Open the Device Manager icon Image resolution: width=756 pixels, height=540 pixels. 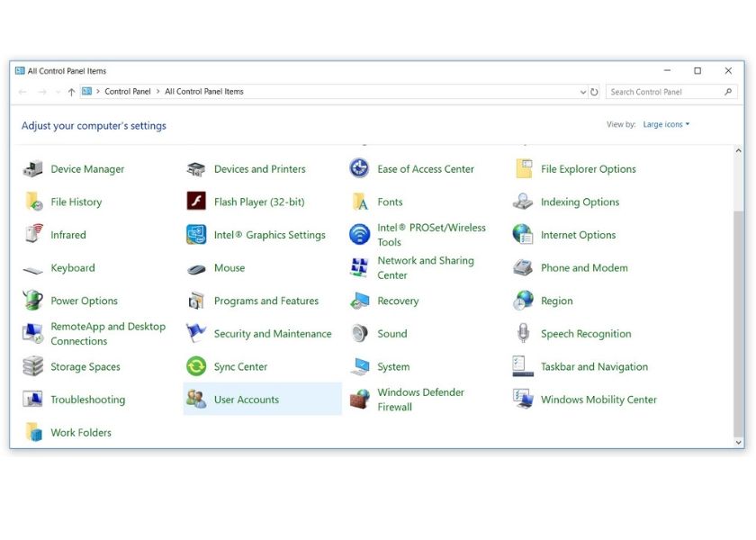coord(33,169)
